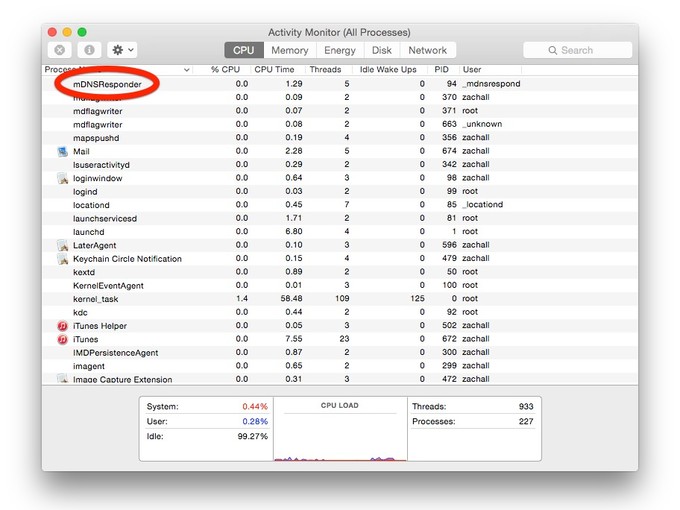Click kernel_task idle wake ups 125
The width and height of the screenshot is (680, 510).
(x=417, y=299)
